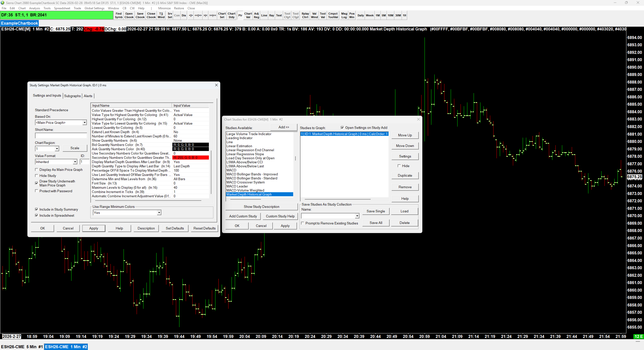Click the Short Name input field

pos(61,136)
